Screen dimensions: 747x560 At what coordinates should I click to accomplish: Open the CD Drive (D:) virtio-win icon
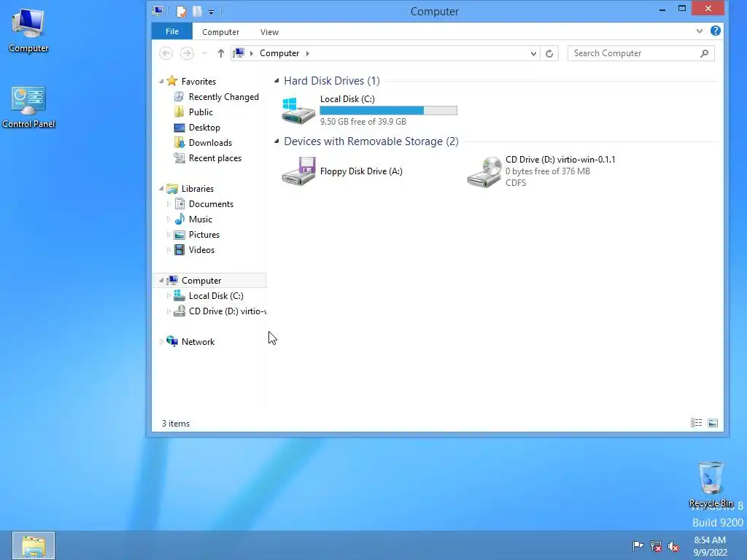pyautogui.click(x=484, y=172)
